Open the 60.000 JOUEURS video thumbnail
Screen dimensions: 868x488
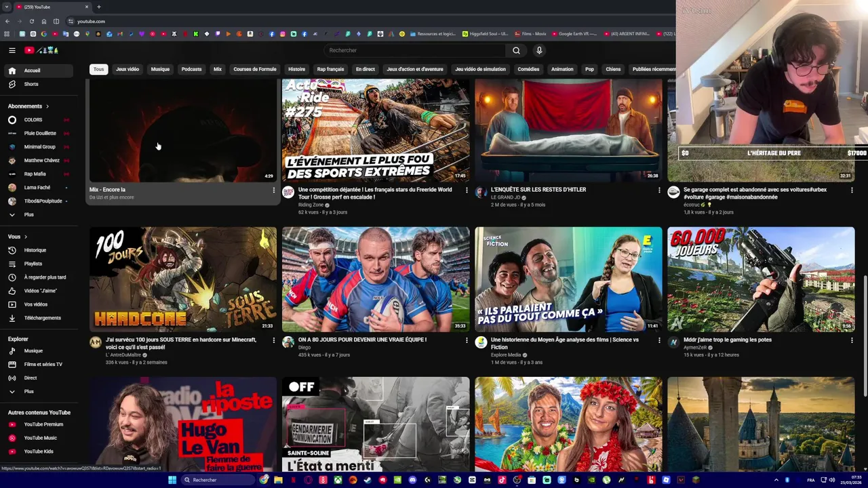pyautogui.click(x=761, y=279)
